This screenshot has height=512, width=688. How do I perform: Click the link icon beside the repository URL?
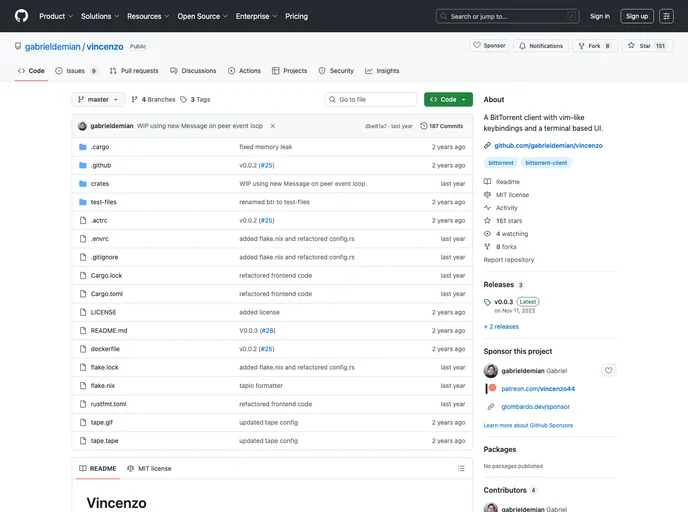pyautogui.click(x=487, y=146)
